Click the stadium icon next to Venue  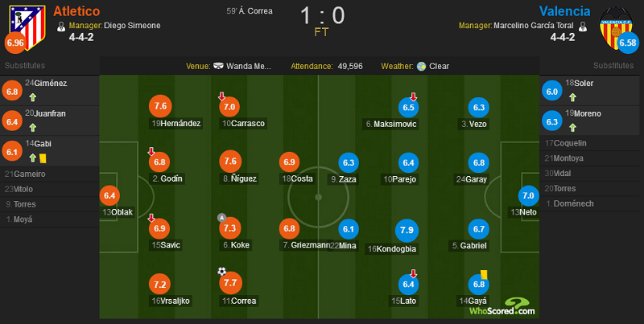[x=218, y=66]
